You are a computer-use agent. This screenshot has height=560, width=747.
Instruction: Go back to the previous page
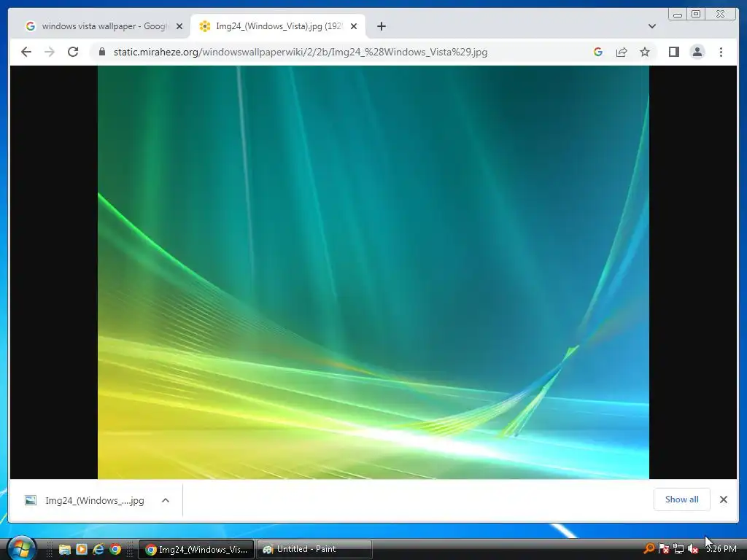click(26, 52)
